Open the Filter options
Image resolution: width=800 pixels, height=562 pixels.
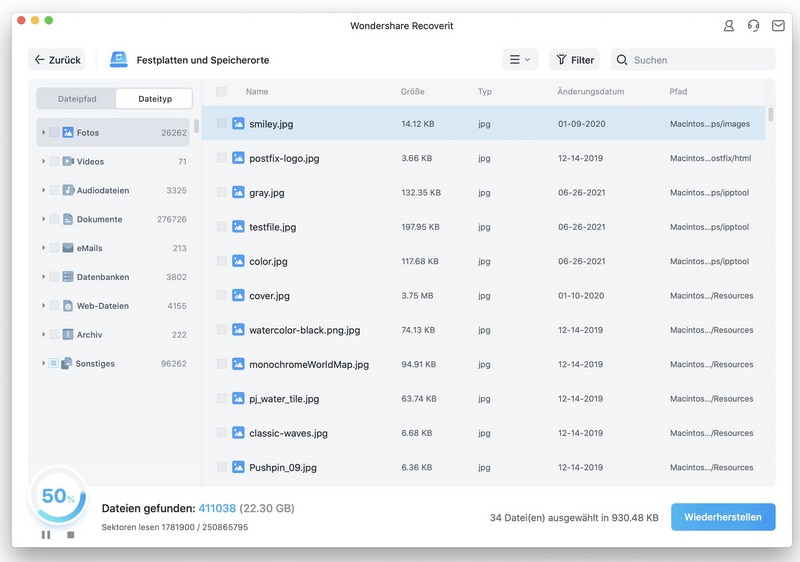point(574,60)
